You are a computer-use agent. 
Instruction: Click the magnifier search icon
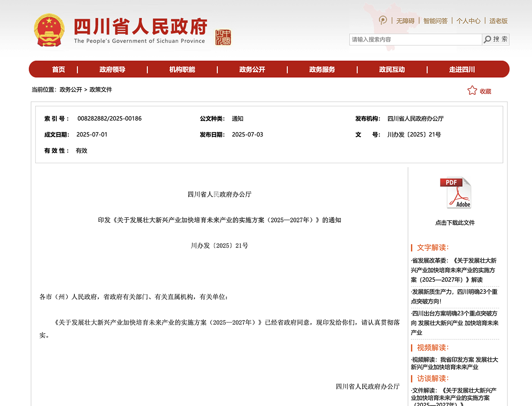(x=487, y=39)
